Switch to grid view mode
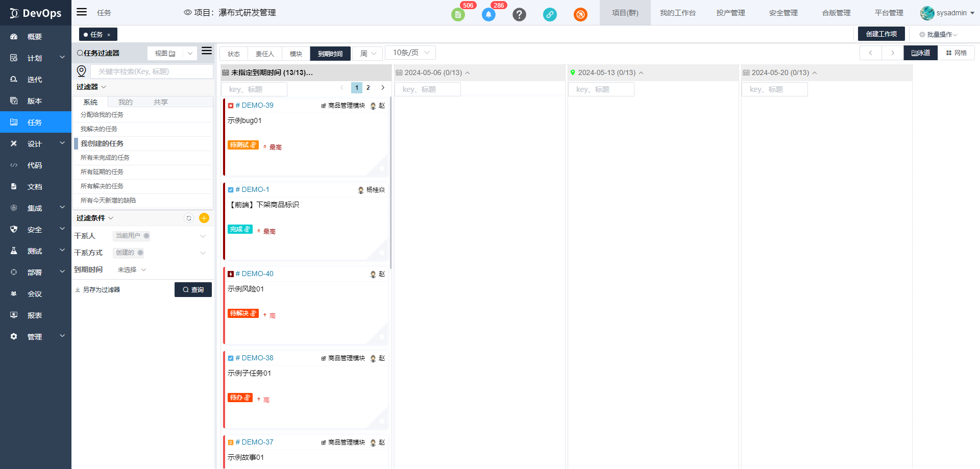The width and height of the screenshot is (980, 469). click(956, 53)
